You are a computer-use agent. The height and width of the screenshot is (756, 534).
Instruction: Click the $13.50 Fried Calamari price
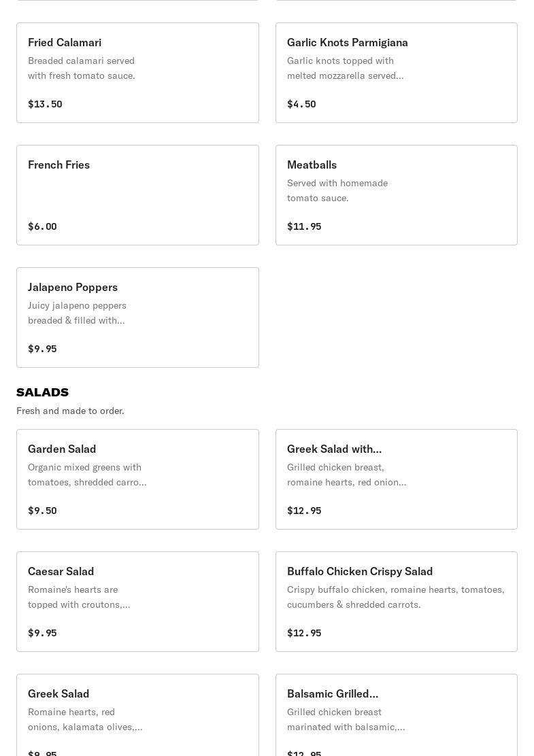pyautogui.click(x=45, y=104)
